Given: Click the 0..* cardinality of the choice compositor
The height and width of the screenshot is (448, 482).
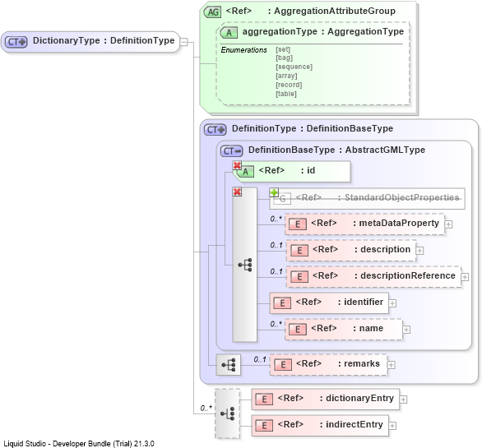Looking at the screenshot, I should click(x=206, y=408).
